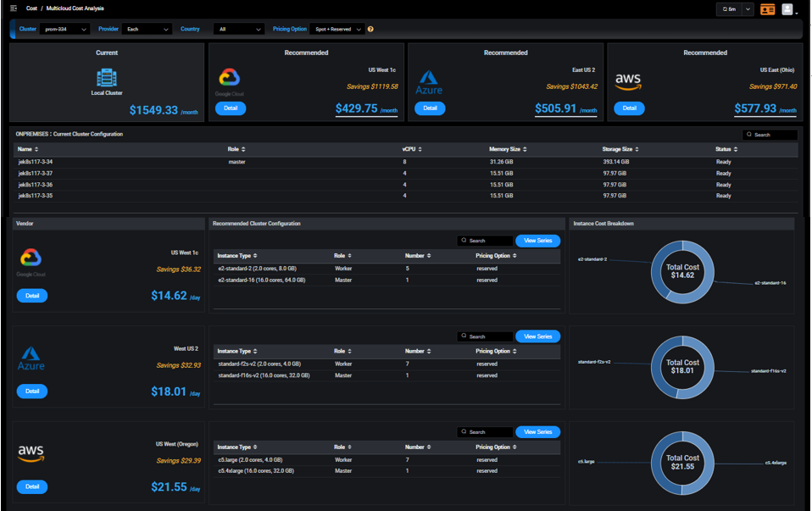This screenshot has height=511, width=812.
Task: Click the AWS logo in top recommended card
Action: coord(628,82)
